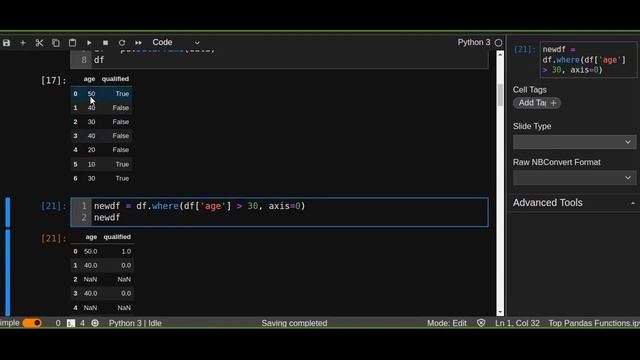640x360 pixels.
Task: Select the 'True' value in row 0
Action: pyautogui.click(x=122, y=93)
